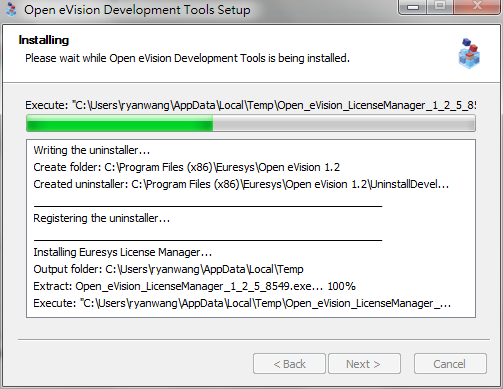Select last 'Execute:' line in log list

[x=242, y=303]
